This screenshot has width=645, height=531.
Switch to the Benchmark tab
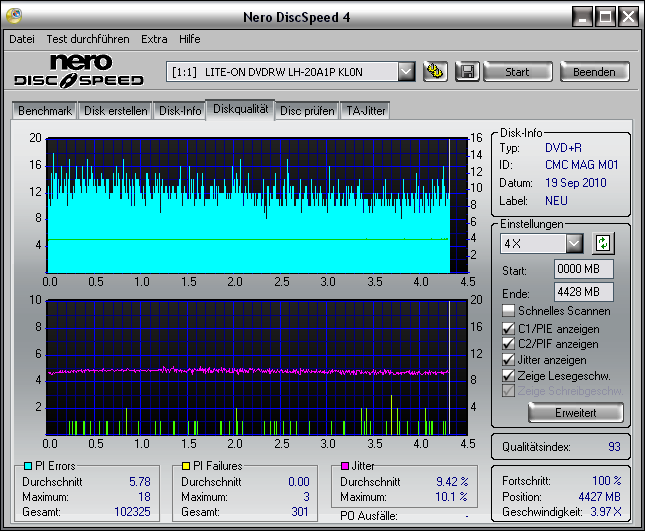click(45, 111)
